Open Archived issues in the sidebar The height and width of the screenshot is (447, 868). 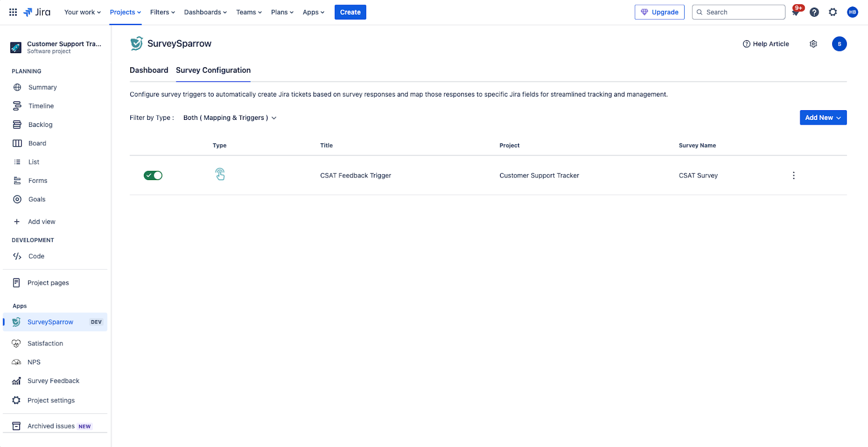pos(51,426)
